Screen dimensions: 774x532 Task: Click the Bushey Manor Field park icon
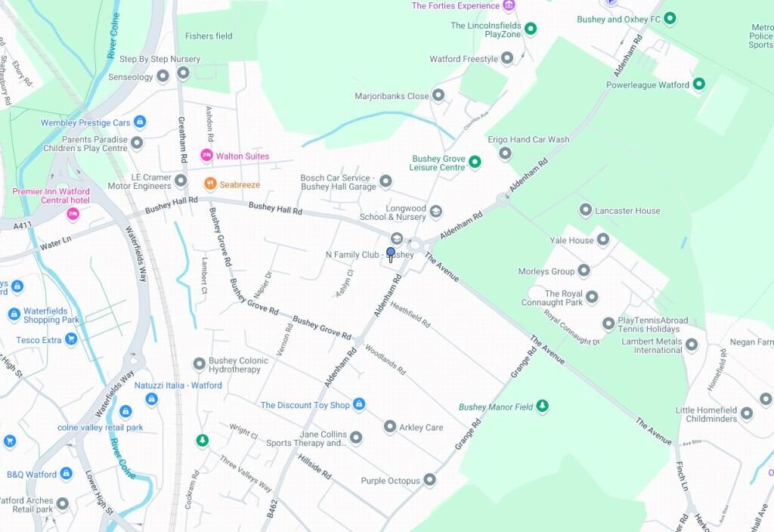543,406
